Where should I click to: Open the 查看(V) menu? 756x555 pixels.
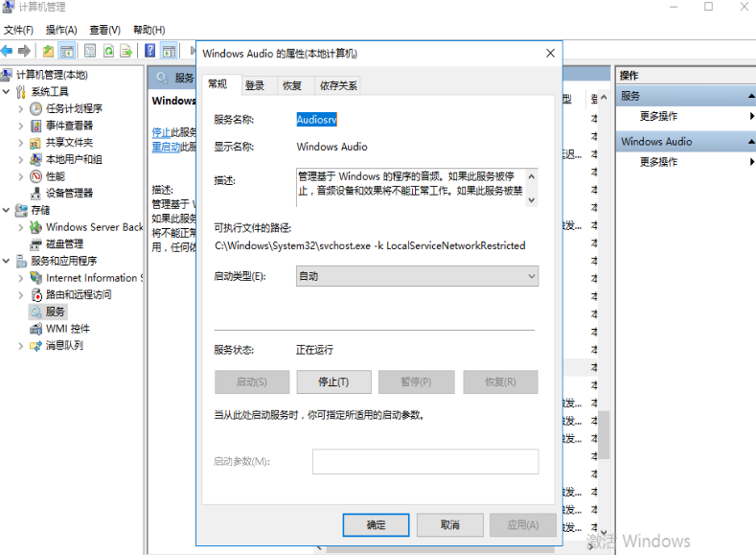pyautogui.click(x=104, y=30)
